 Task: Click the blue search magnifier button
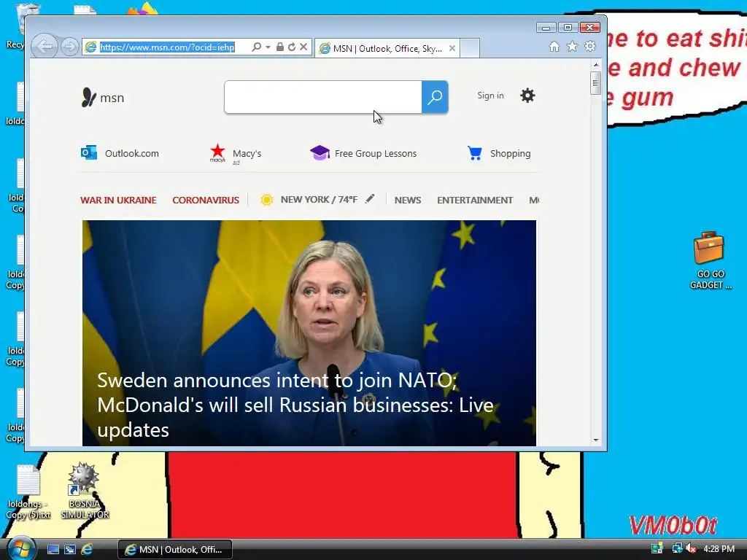[435, 97]
